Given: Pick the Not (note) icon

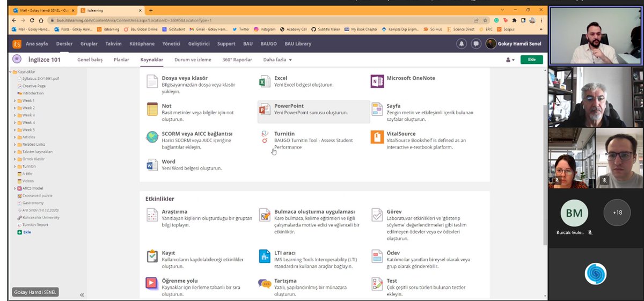Looking at the screenshot, I should coord(152,109).
